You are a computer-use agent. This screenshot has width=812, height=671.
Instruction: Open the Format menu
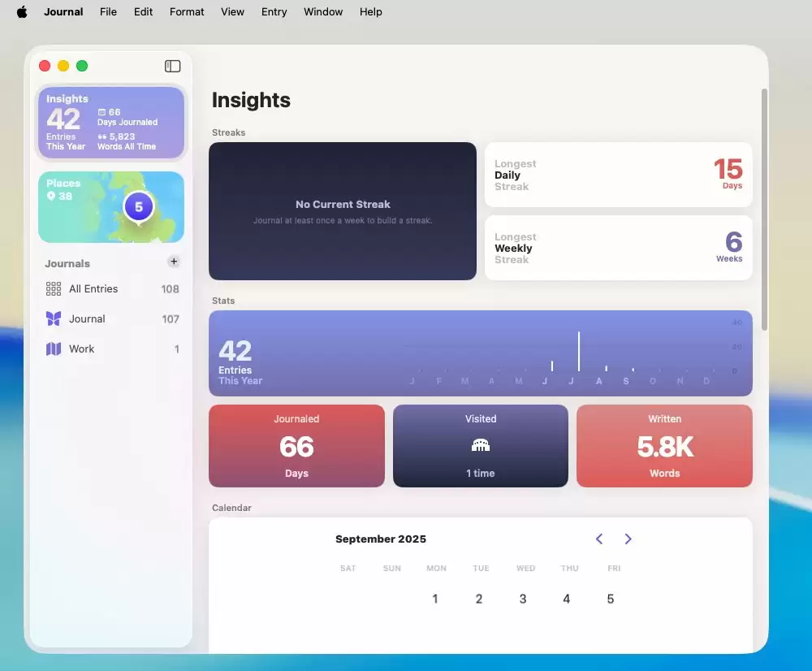[x=187, y=12]
